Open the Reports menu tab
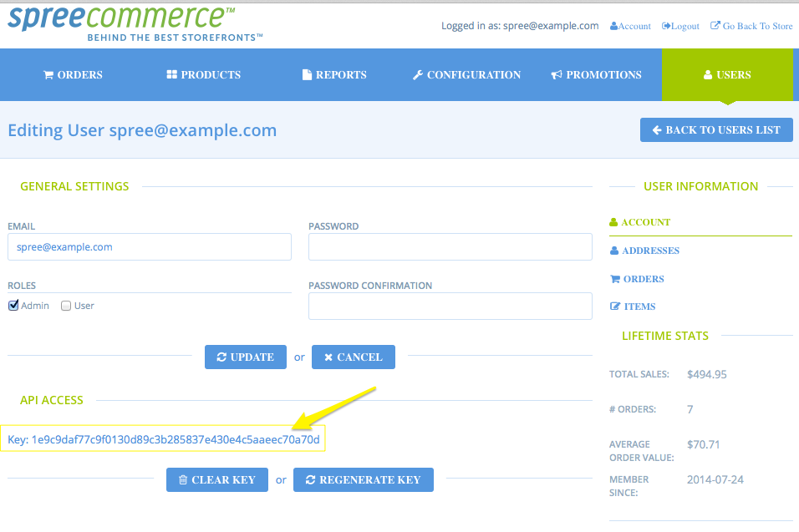The image size is (799, 532). 335,75
